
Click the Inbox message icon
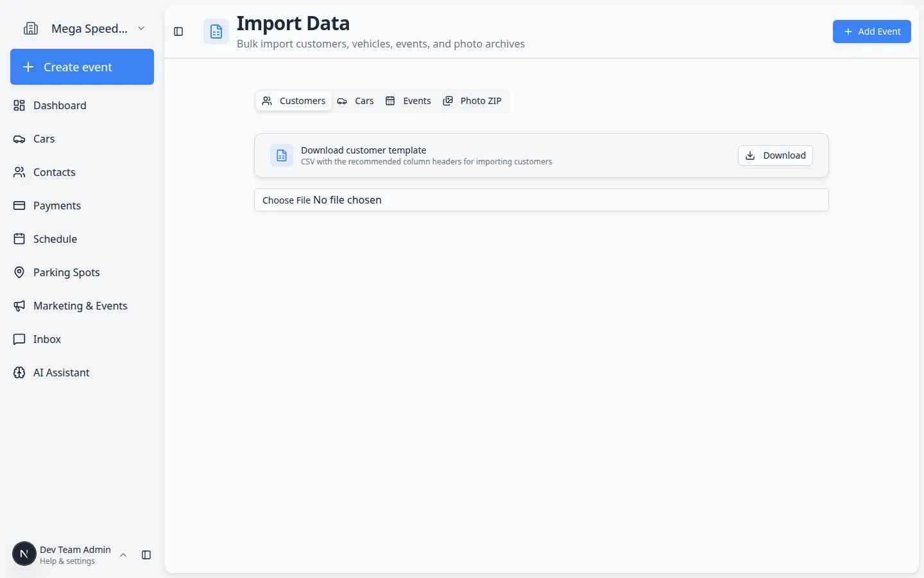19,339
